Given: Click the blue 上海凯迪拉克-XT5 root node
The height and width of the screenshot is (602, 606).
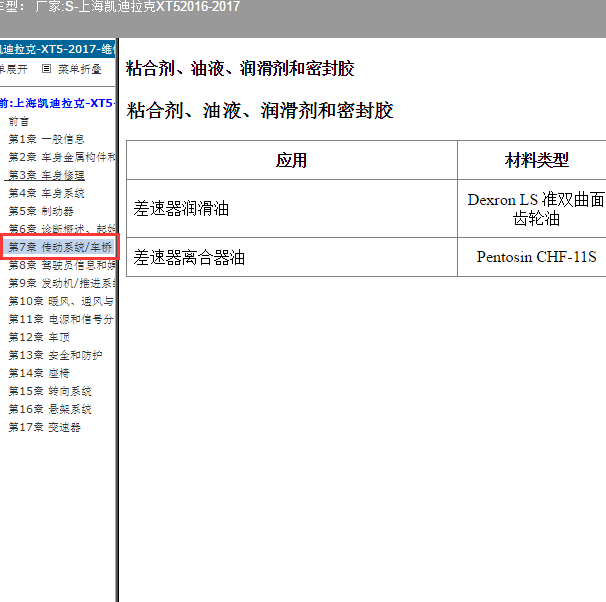Looking at the screenshot, I should point(58,103).
